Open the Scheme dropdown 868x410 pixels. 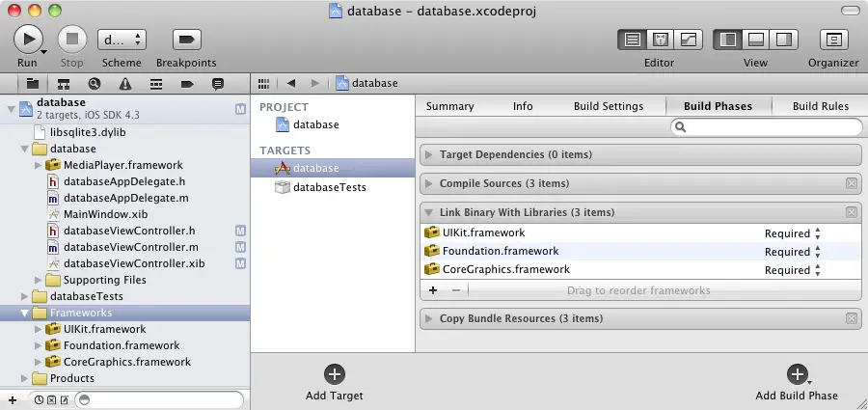(122, 40)
